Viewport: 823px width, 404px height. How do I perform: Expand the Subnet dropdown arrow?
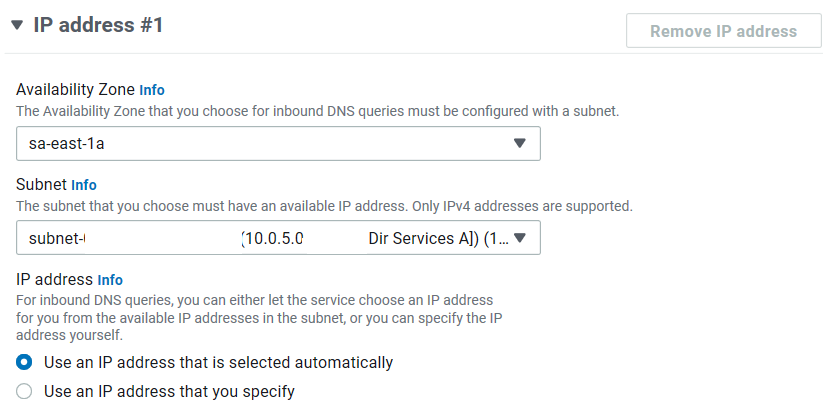pyautogui.click(x=519, y=238)
